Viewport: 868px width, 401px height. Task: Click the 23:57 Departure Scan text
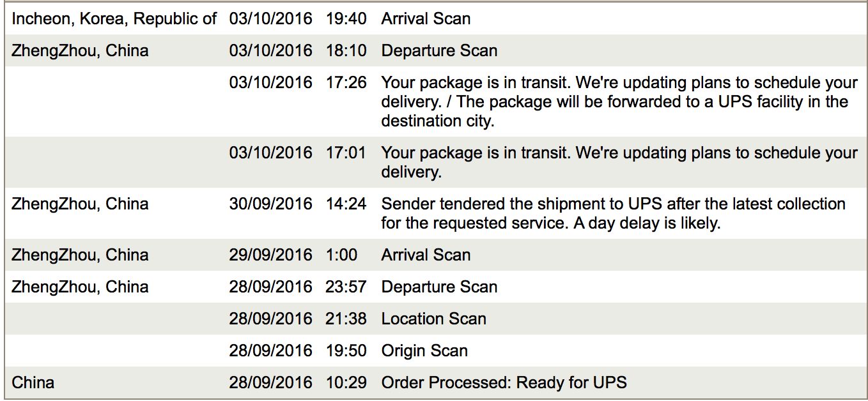439,287
